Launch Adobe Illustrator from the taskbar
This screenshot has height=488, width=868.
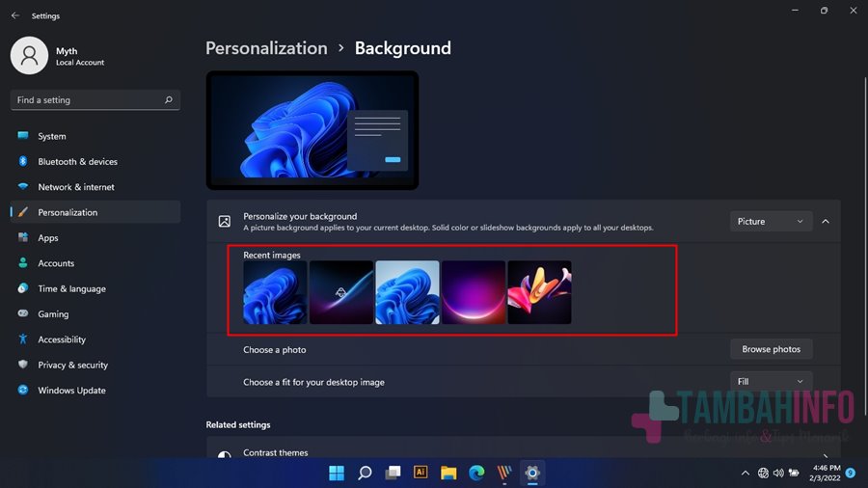pos(420,473)
